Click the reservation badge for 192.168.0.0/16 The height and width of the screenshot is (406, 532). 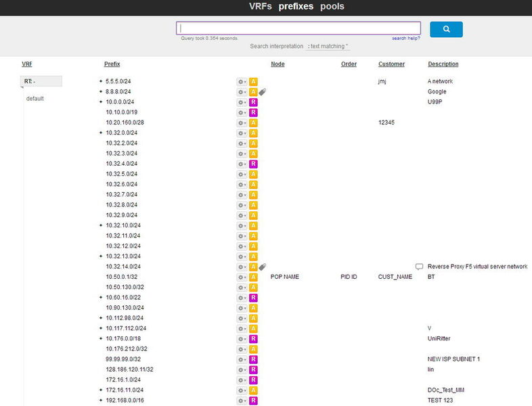[253, 401]
